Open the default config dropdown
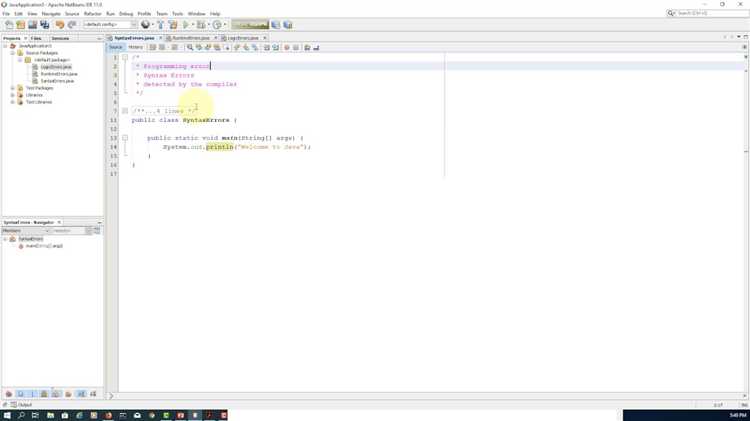Image resolution: width=750 pixels, height=421 pixels. (110, 24)
